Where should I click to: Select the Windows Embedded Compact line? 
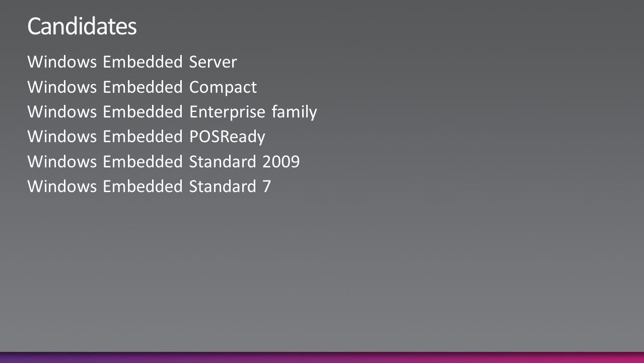coord(142,87)
